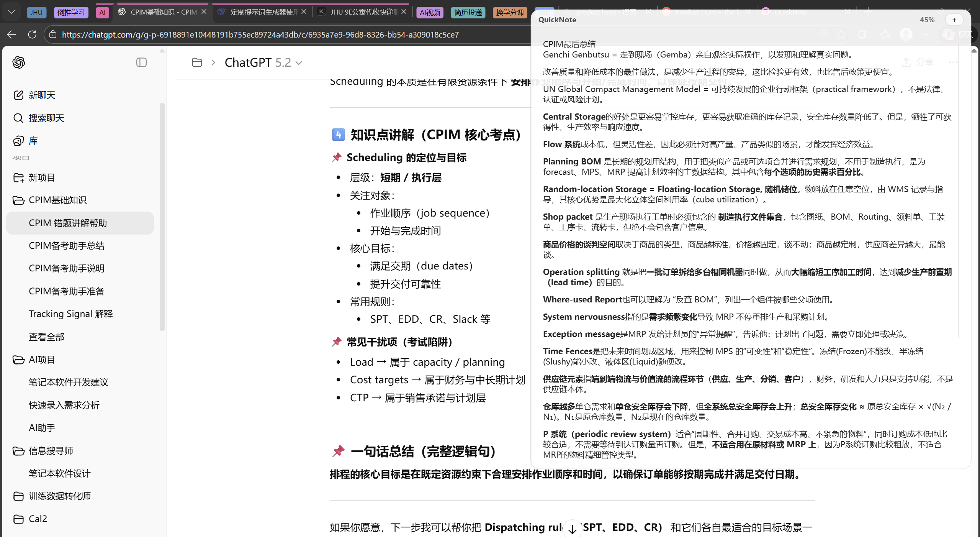The width and height of the screenshot is (980, 537).
Task: Switch to the QuickNote tab
Action: (790, 12)
